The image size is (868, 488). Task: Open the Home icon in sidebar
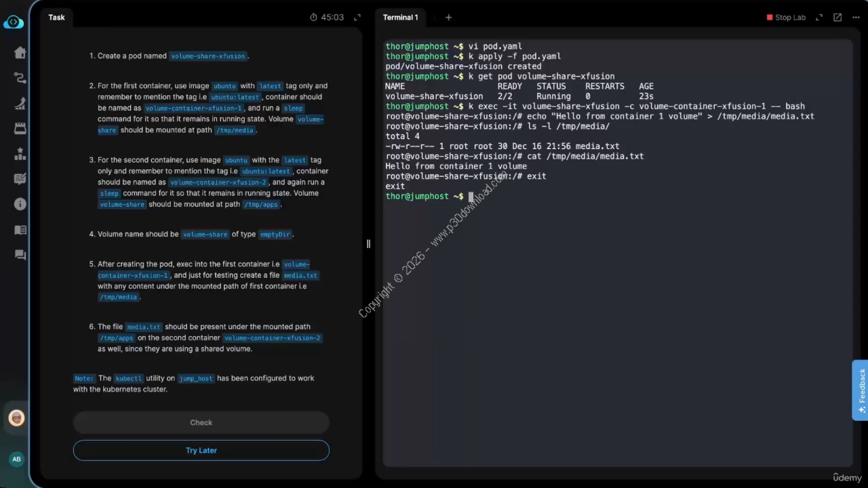[20, 54]
